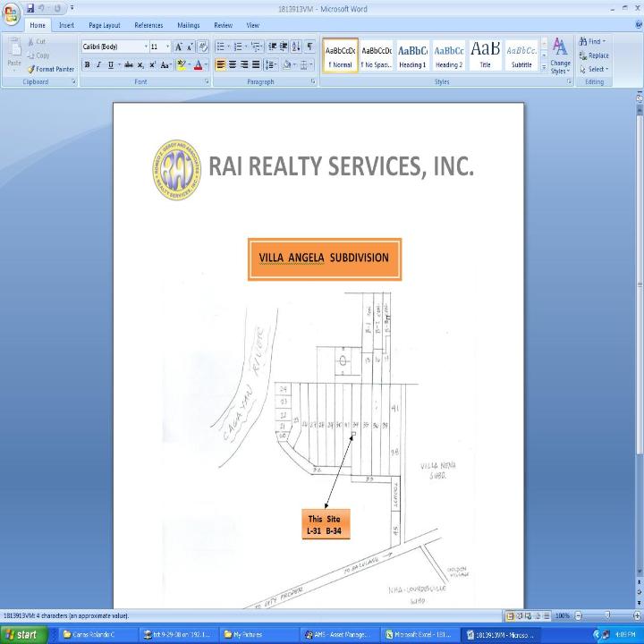Toggle underline formatting
The image size is (644, 644).
[111, 65]
